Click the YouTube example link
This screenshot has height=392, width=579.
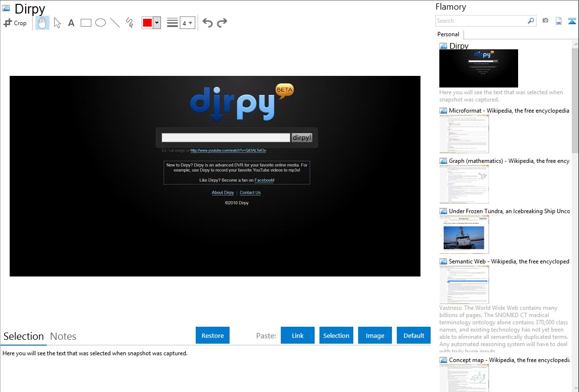click(x=228, y=150)
